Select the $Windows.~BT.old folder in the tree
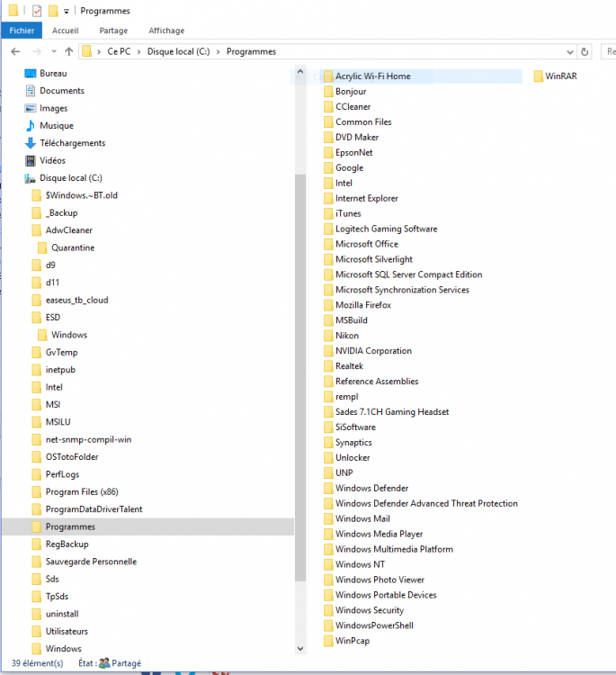Viewport: 616px width, 675px height. click(x=81, y=195)
